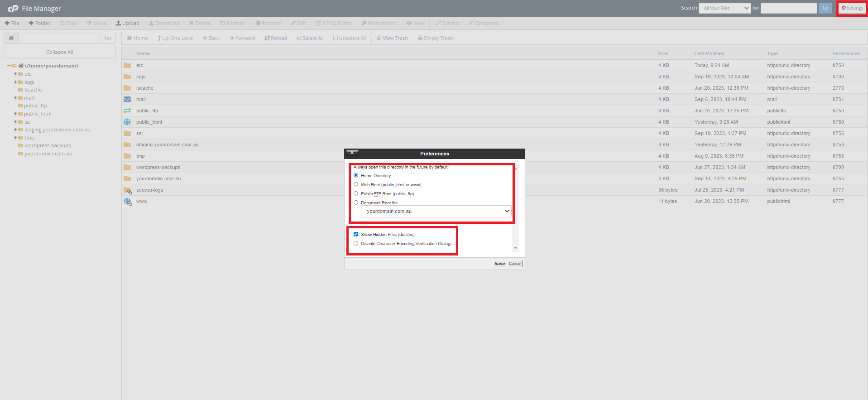The height and width of the screenshot is (400, 868).
Task: Click the Download toolbar item
Action: pos(164,23)
